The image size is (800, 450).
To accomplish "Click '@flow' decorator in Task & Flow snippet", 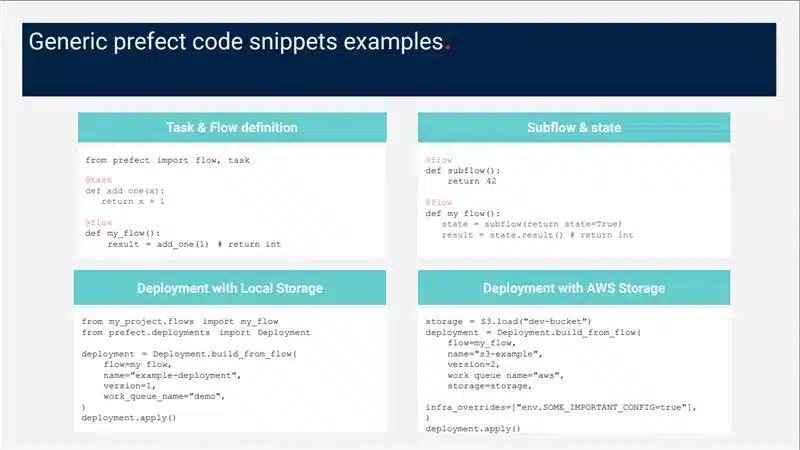I will point(98,222).
